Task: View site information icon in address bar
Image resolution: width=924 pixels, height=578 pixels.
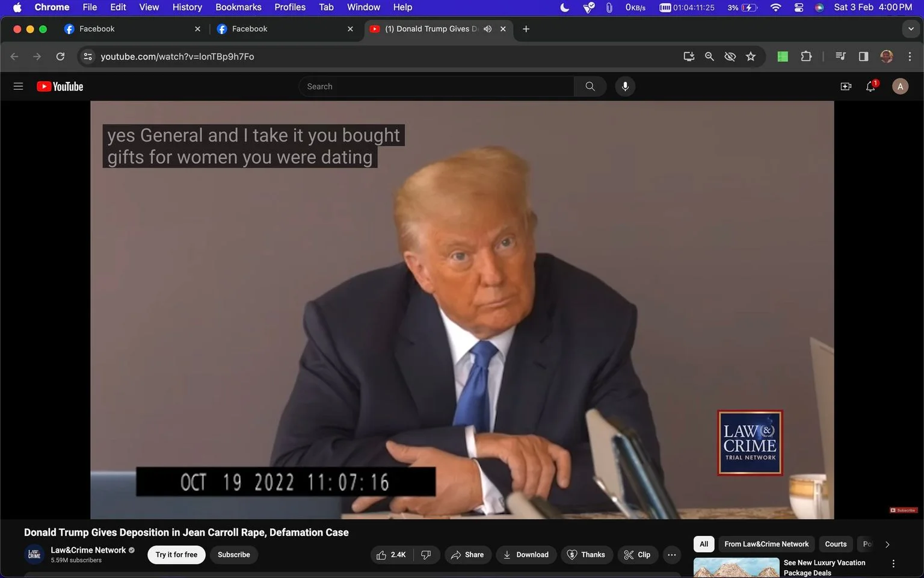Action: pos(88,57)
